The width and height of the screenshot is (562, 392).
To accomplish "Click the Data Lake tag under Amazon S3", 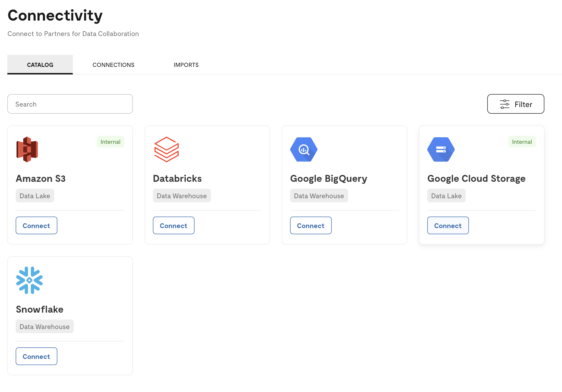I will [x=35, y=196].
